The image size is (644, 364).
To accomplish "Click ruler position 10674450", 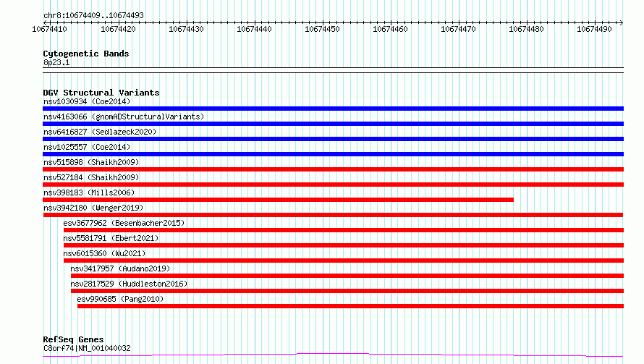I will [x=322, y=29].
